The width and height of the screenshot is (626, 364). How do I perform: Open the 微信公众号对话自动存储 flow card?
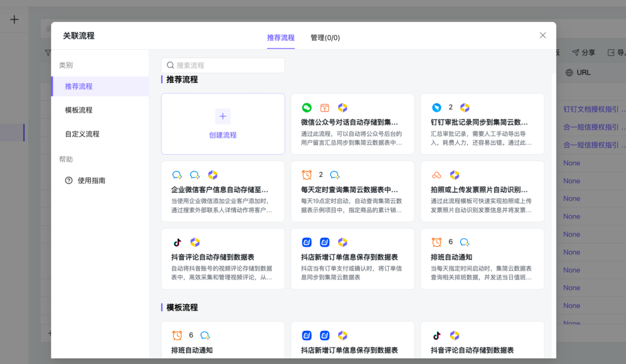[x=352, y=124]
